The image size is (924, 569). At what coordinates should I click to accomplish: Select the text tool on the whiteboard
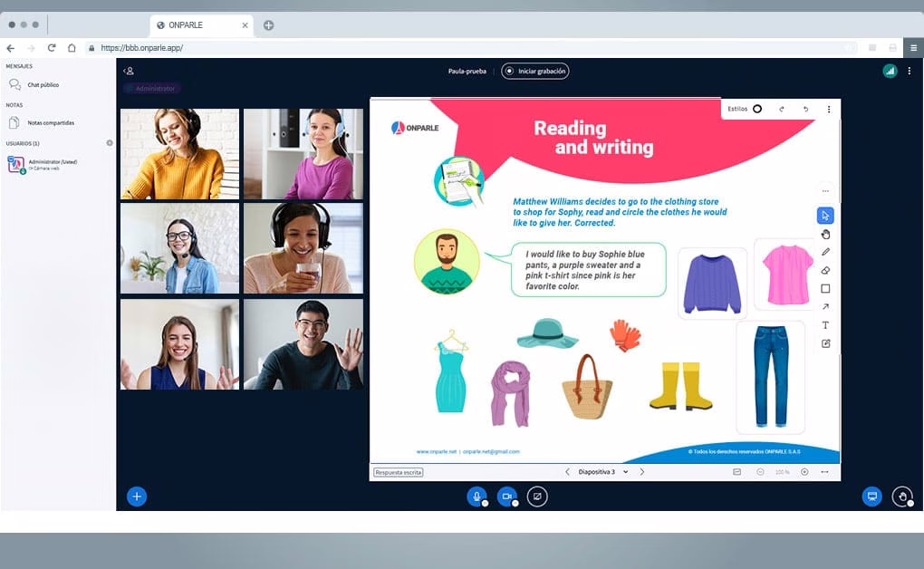(826, 324)
